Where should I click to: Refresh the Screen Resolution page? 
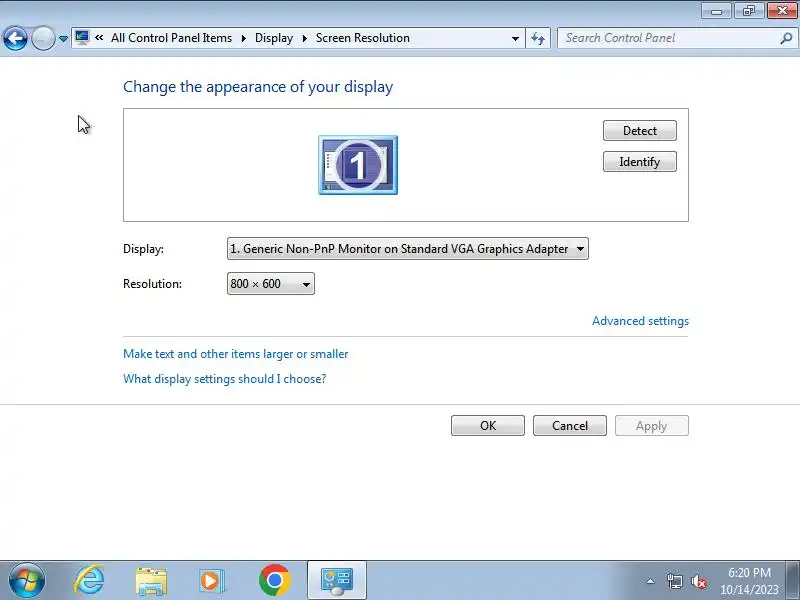tap(538, 38)
